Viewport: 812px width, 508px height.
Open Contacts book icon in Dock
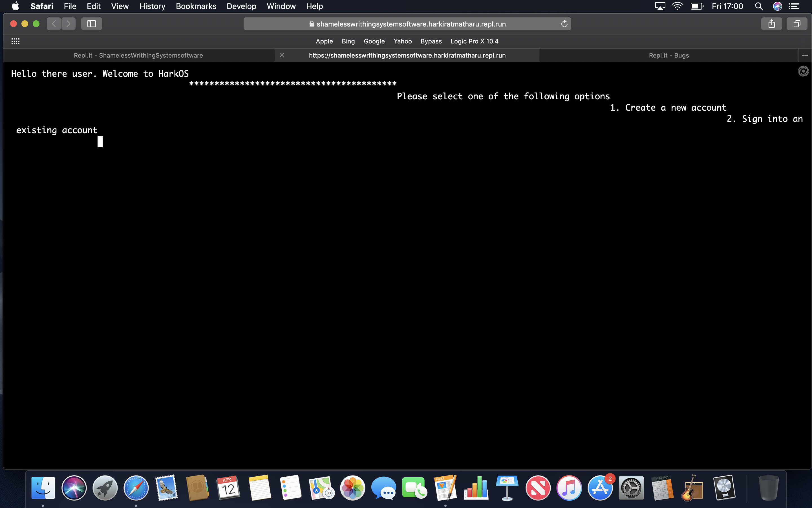coord(198,488)
